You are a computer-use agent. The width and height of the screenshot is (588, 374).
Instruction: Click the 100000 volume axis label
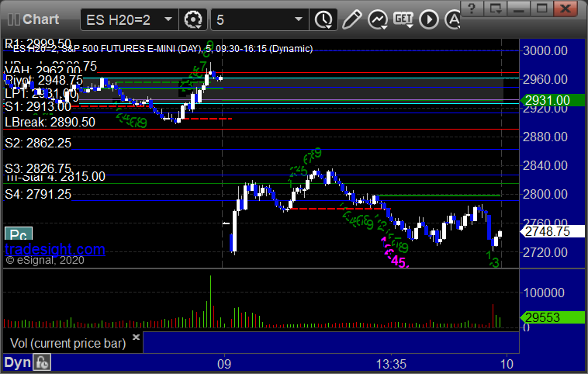544,293
